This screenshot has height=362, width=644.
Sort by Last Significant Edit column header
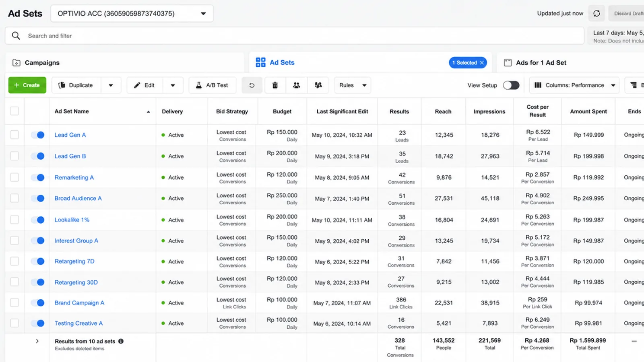(x=342, y=111)
